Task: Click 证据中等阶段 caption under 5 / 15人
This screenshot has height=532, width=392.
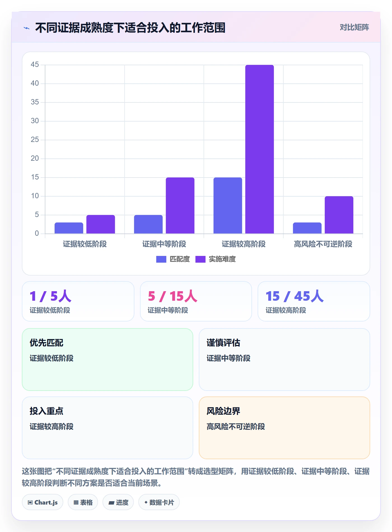Action: 168,310
